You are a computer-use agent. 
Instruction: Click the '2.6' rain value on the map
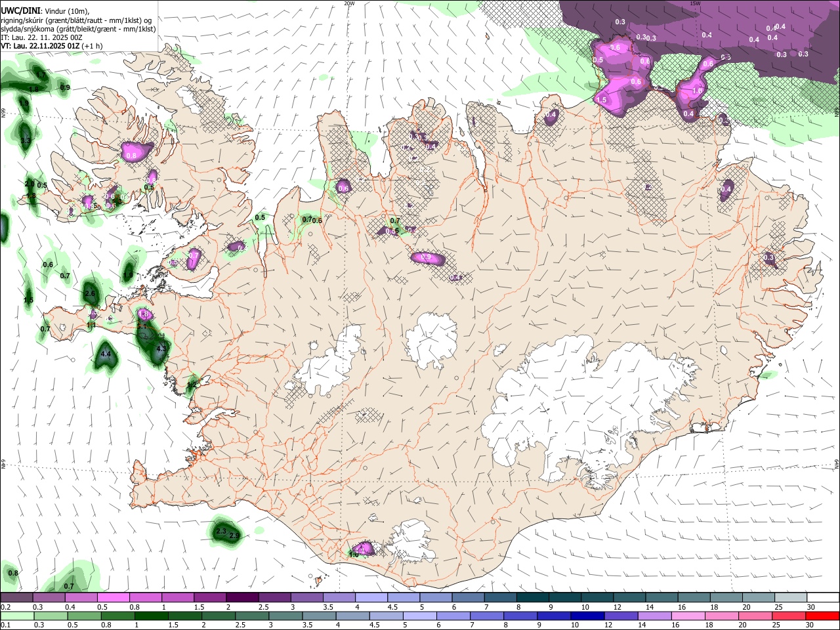[x=90, y=293]
